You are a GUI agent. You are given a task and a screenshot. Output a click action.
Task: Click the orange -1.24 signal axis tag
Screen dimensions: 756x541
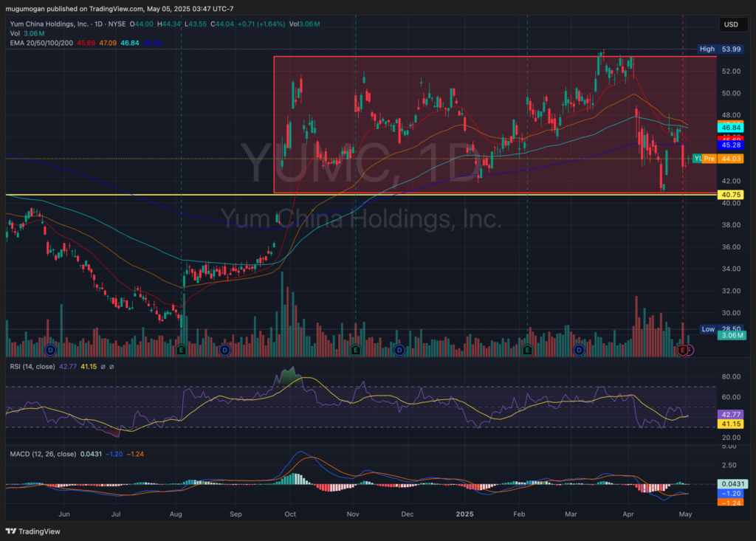click(731, 503)
